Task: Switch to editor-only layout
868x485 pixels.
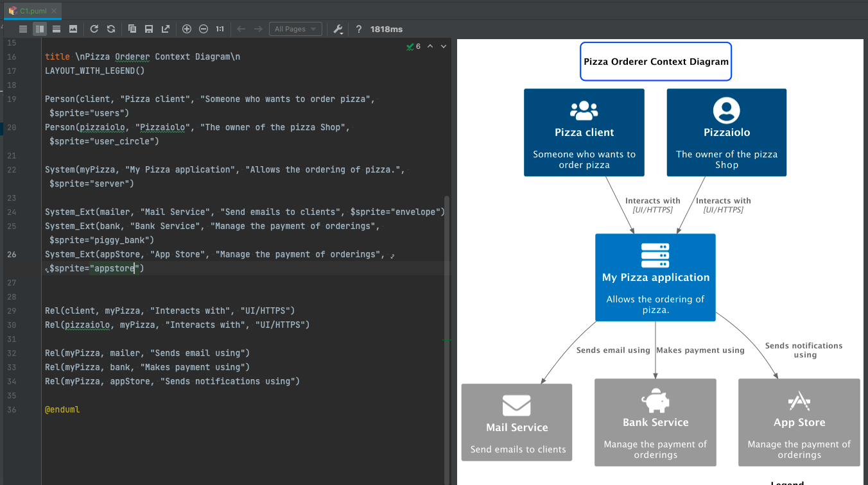Action: pyautogui.click(x=22, y=29)
